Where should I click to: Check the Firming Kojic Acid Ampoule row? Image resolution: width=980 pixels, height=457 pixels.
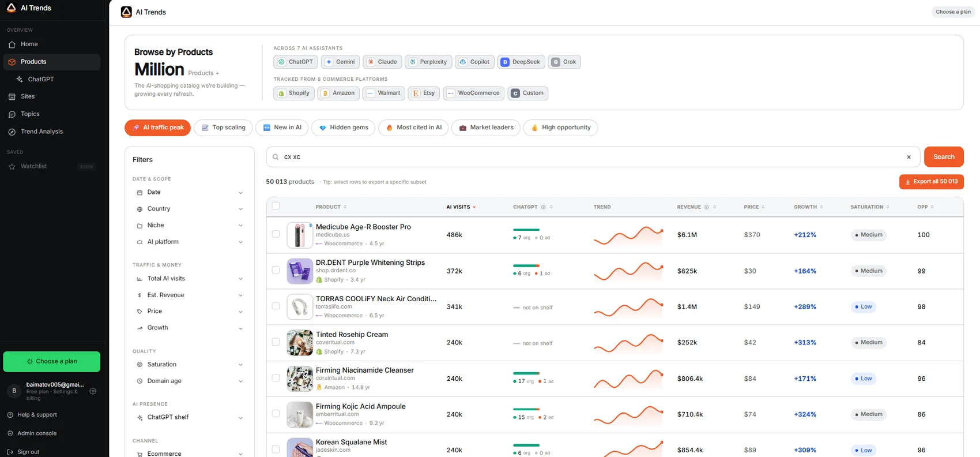click(276, 414)
